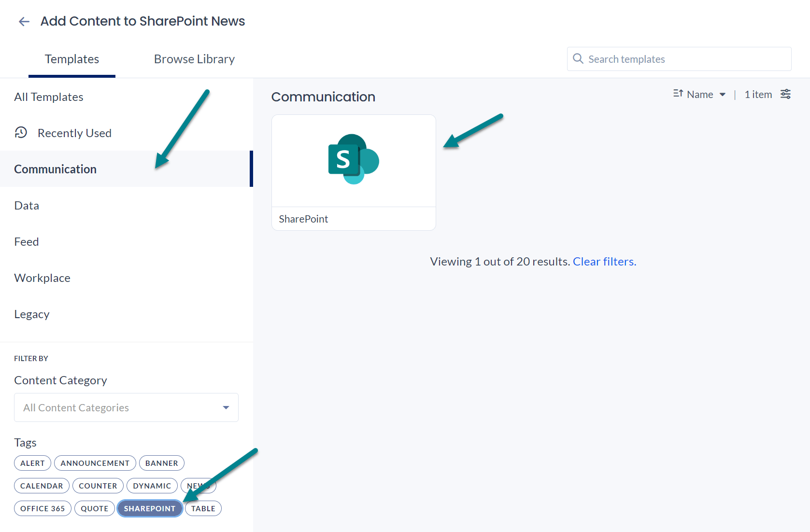
Task: Click the SharePoint template card thumbnail
Action: click(353, 160)
